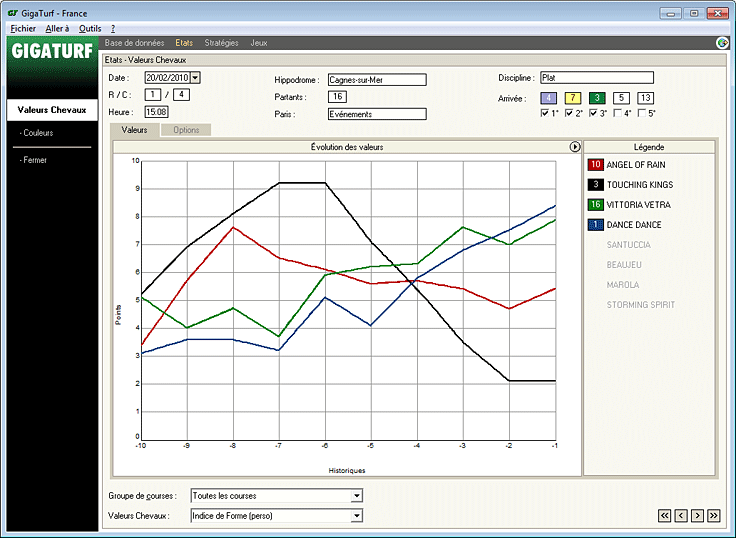This screenshot has height=538, width=736.
Task: Click the course number field showing 4
Action: [181, 95]
